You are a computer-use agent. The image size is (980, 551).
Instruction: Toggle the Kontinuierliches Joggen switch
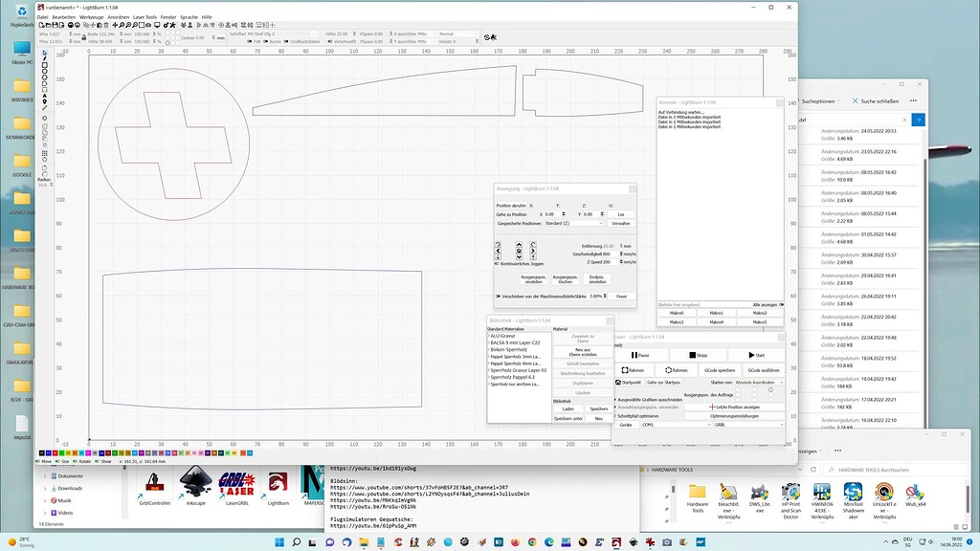[x=498, y=264]
